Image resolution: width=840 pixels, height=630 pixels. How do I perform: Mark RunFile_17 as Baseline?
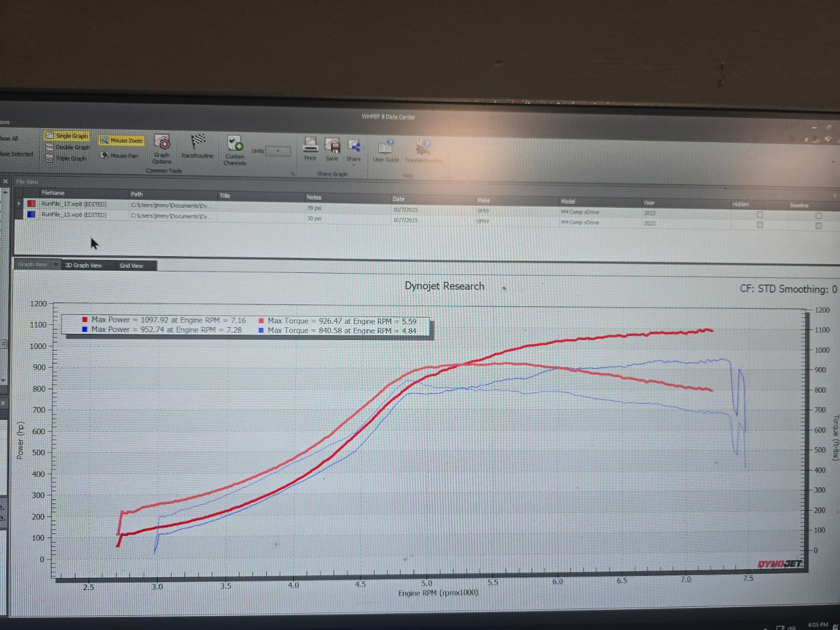(x=818, y=216)
